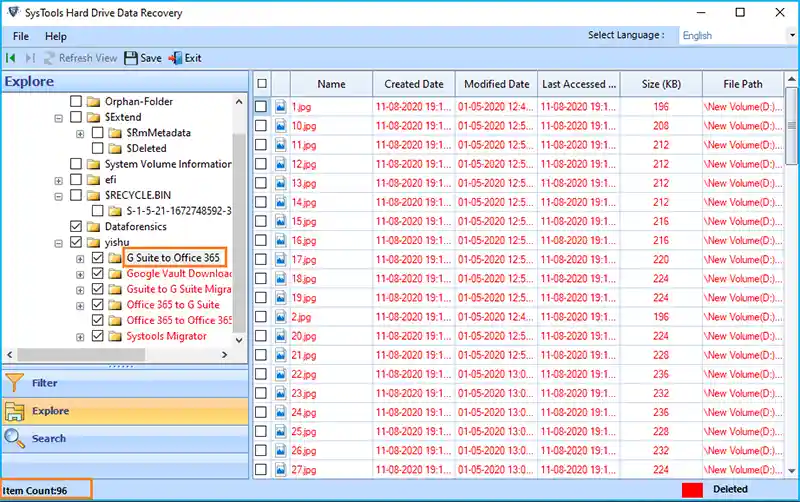Sort by the Size (KB) column header
The height and width of the screenshot is (502, 800).
pos(661,85)
